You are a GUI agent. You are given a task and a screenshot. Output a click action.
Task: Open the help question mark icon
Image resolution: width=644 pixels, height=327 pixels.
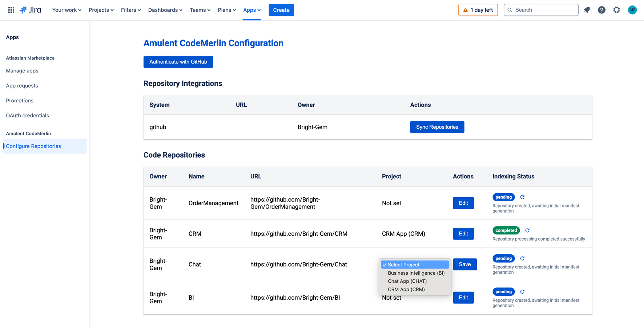tap(601, 10)
